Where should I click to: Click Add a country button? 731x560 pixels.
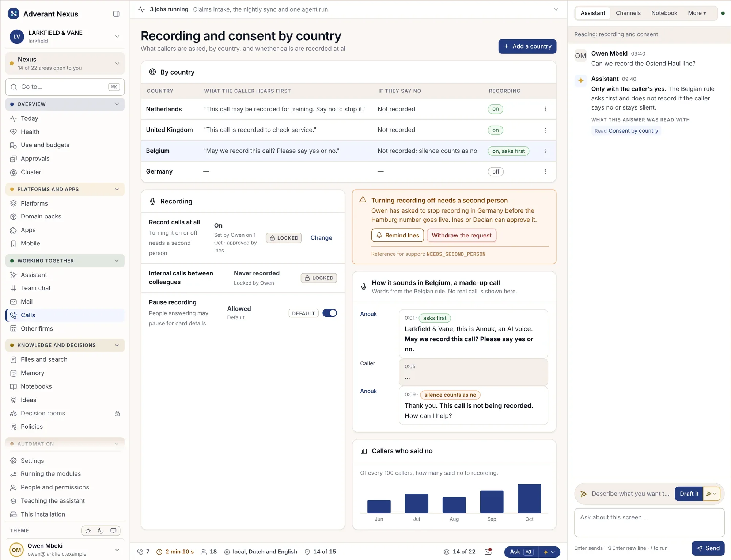527,46
